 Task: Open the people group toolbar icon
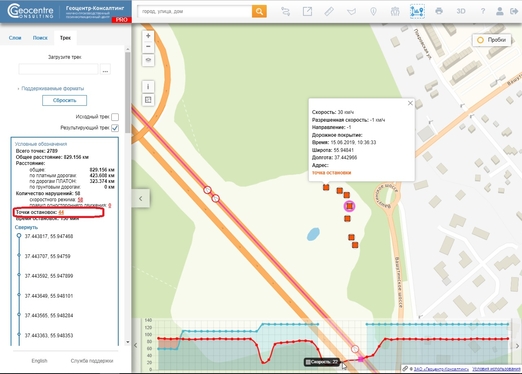click(x=395, y=11)
